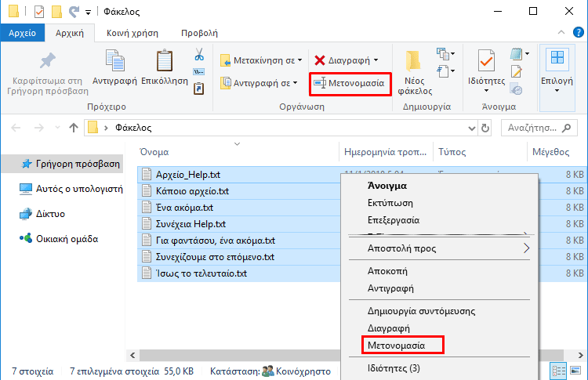This screenshot has height=380, width=588.
Task: Click the file Συνέχεια Help.txt
Action: tap(191, 224)
